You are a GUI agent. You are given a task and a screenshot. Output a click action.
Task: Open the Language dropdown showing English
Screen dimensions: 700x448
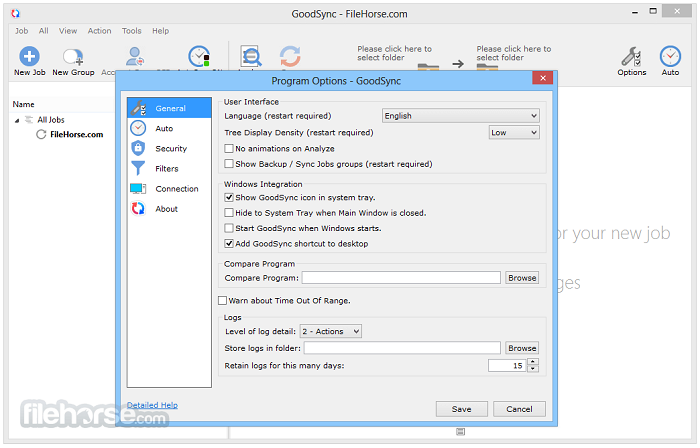(x=460, y=116)
